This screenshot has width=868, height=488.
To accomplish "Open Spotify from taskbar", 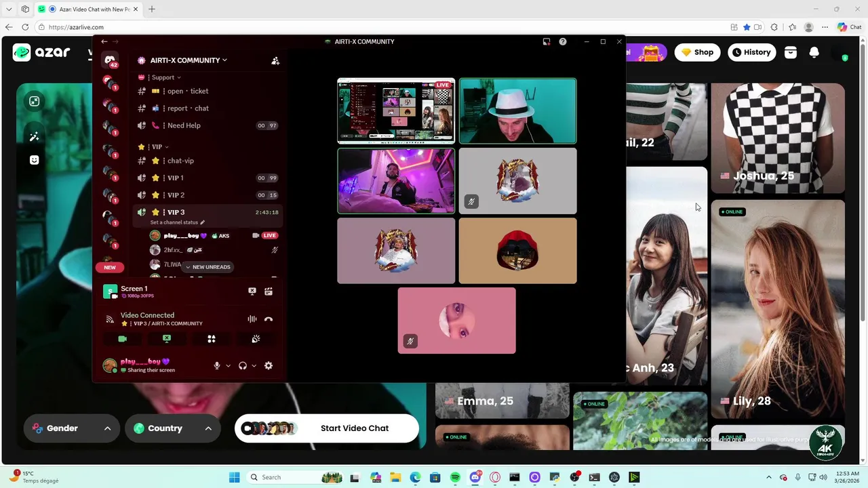I will [x=455, y=477].
